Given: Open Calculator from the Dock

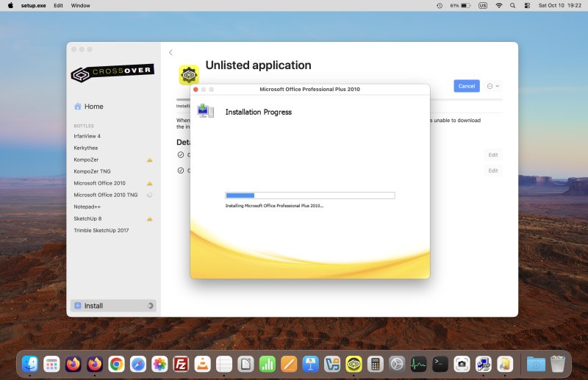Looking at the screenshot, I should (376, 364).
